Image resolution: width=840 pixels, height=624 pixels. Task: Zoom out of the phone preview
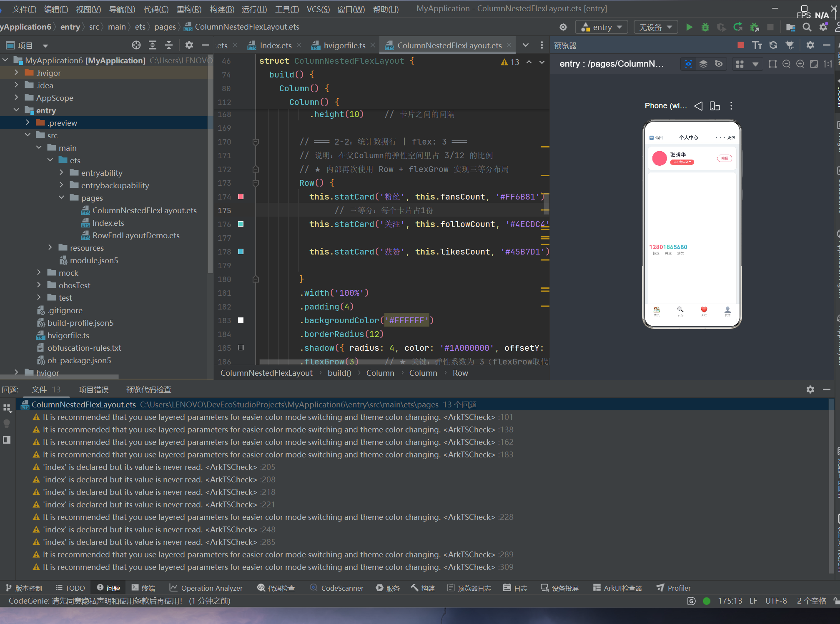[786, 64]
